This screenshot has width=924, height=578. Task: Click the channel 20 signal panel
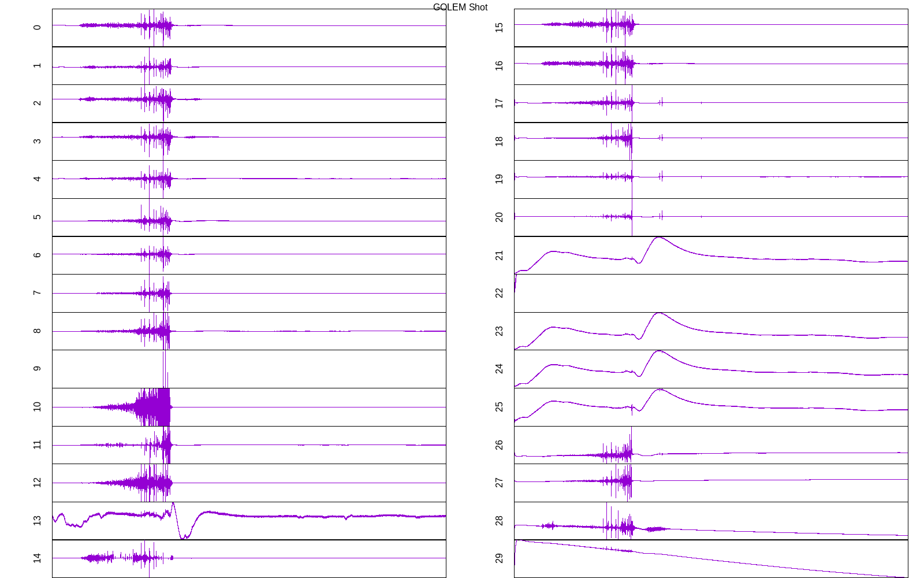[711, 217]
